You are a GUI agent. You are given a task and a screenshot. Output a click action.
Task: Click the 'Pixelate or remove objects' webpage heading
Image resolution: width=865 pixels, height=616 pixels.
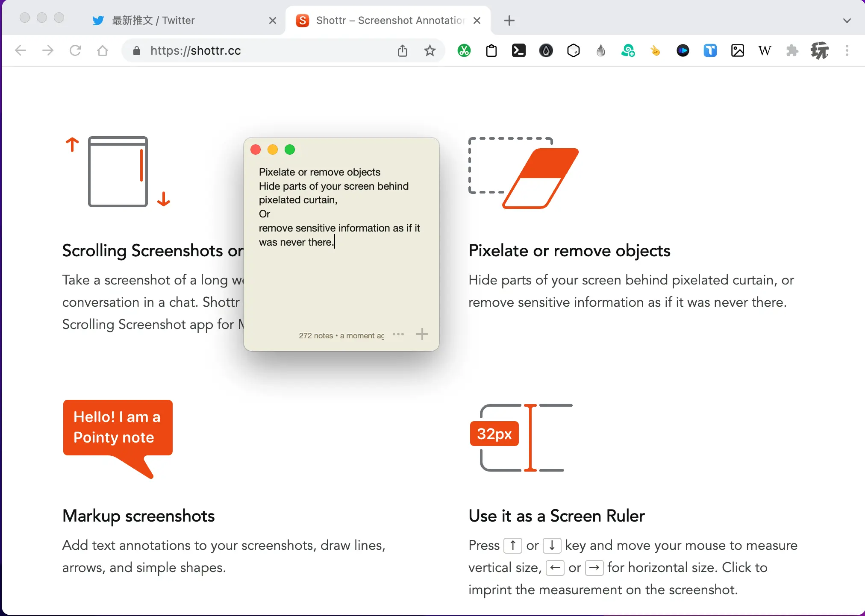coord(569,251)
